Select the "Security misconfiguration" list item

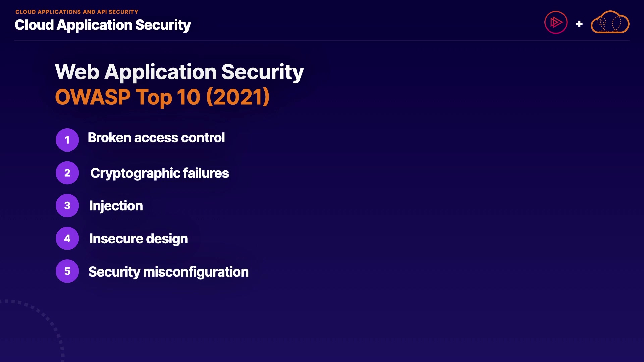point(168,272)
